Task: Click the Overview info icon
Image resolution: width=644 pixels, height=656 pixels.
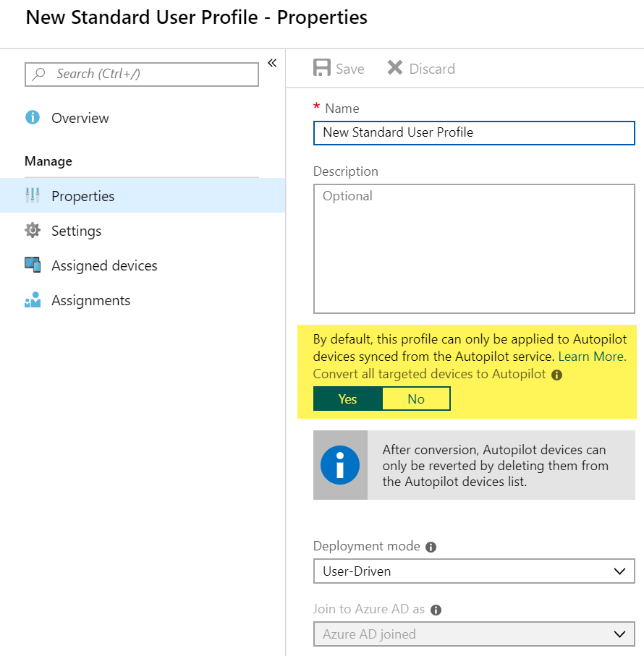Action: (x=33, y=118)
